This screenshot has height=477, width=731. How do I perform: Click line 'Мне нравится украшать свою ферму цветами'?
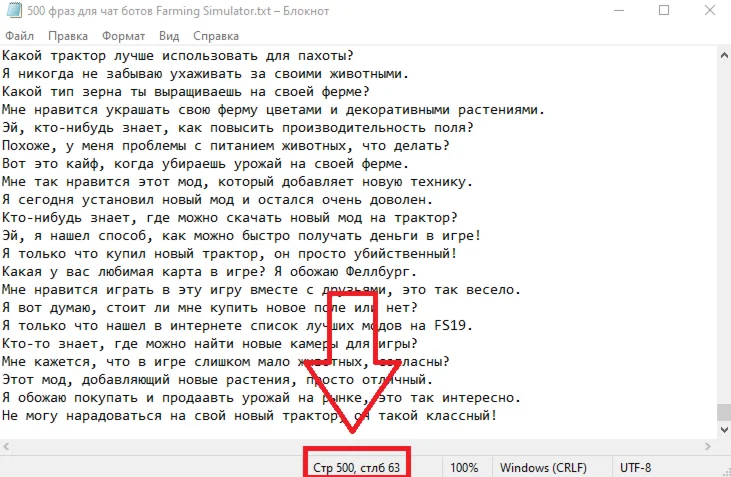tap(162, 110)
